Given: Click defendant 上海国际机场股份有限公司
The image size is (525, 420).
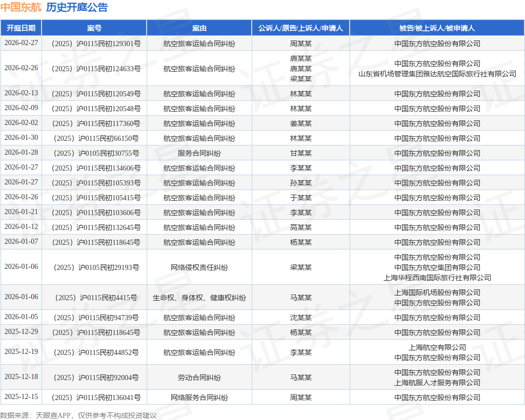Looking at the screenshot, I should (437, 292).
